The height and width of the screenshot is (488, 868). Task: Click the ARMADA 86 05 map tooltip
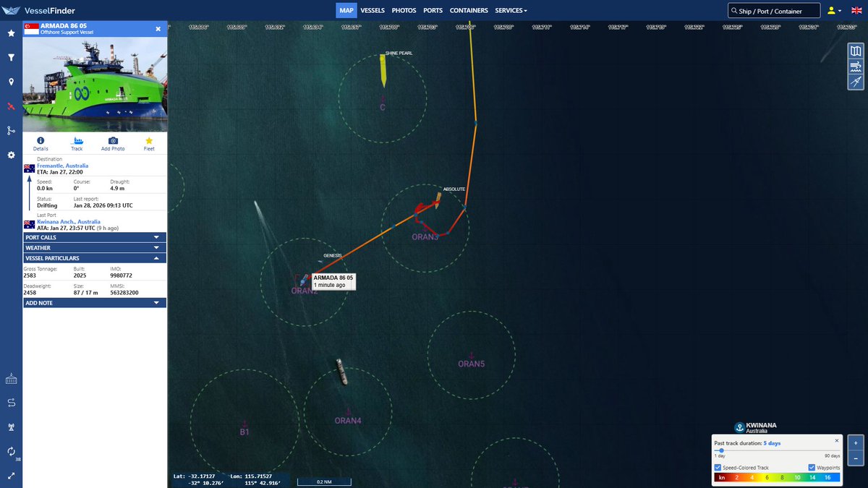tap(333, 281)
